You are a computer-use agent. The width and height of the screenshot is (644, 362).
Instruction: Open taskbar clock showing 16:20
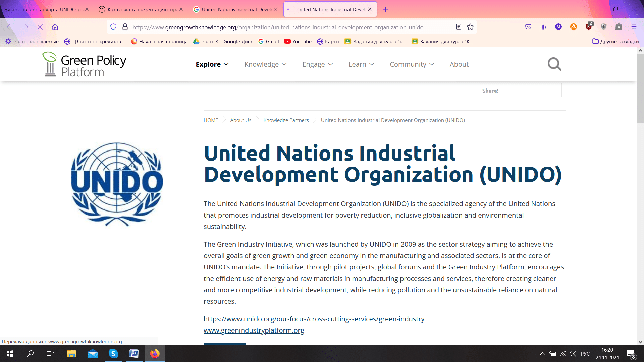coord(607,354)
